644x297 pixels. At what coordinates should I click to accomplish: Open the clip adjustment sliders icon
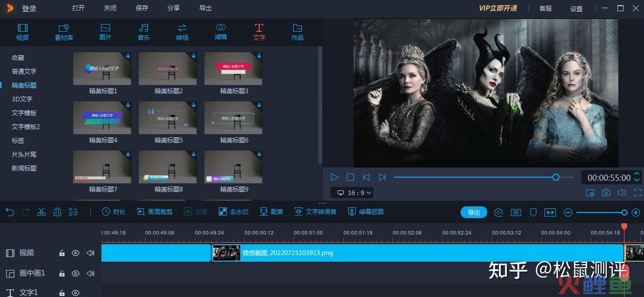[73, 212]
